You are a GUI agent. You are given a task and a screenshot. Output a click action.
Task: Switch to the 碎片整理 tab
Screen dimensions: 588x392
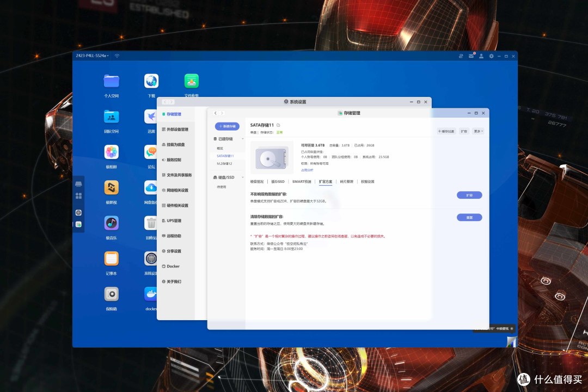[x=346, y=181]
